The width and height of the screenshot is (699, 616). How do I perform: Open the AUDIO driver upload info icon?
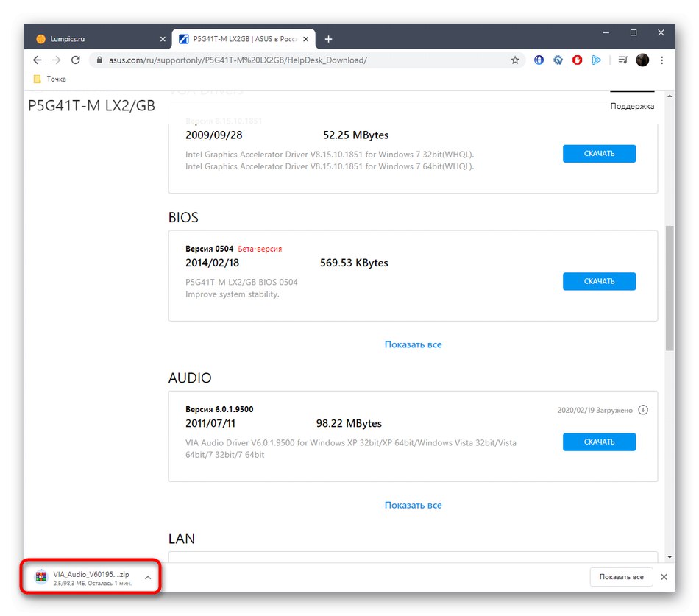[x=643, y=410]
